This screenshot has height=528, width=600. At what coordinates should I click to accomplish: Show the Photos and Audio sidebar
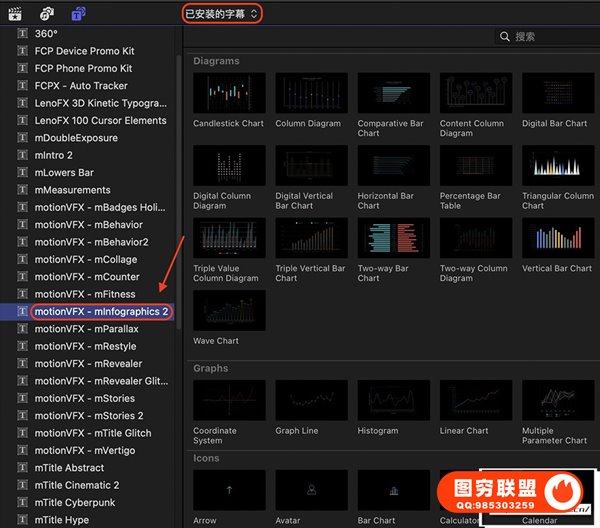tap(47, 13)
